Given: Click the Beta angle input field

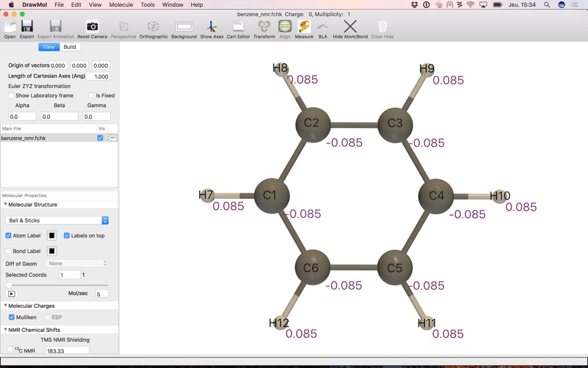Looking at the screenshot, I should (59, 116).
